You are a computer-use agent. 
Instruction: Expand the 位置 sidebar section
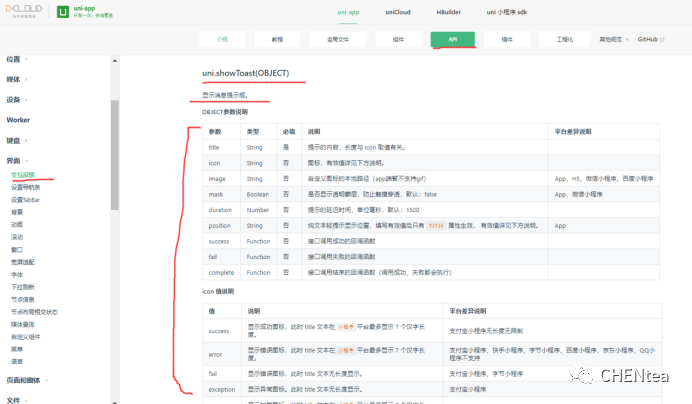(17, 59)
